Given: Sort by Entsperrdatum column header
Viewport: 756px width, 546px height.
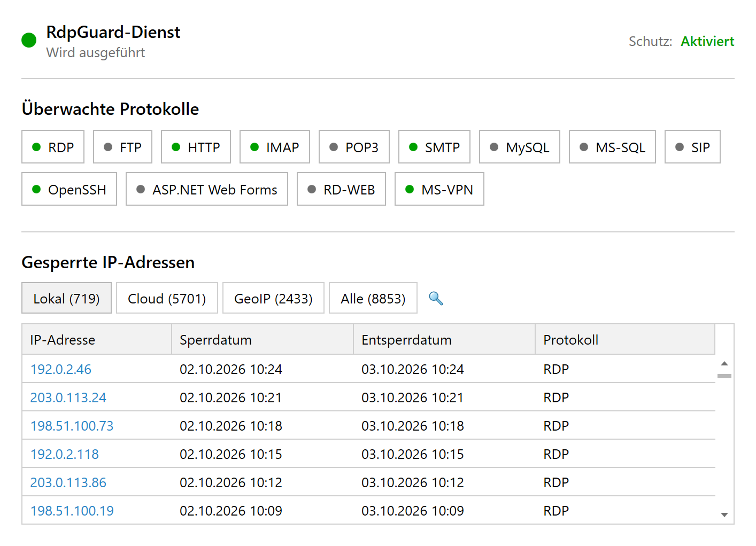Looking at the screenshot, I should [x=444, y=339].
